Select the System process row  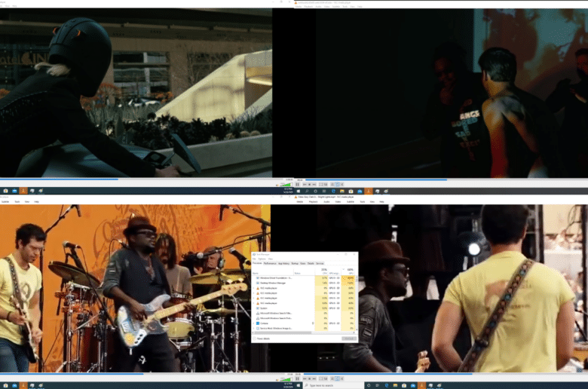[x=303, y=308]
